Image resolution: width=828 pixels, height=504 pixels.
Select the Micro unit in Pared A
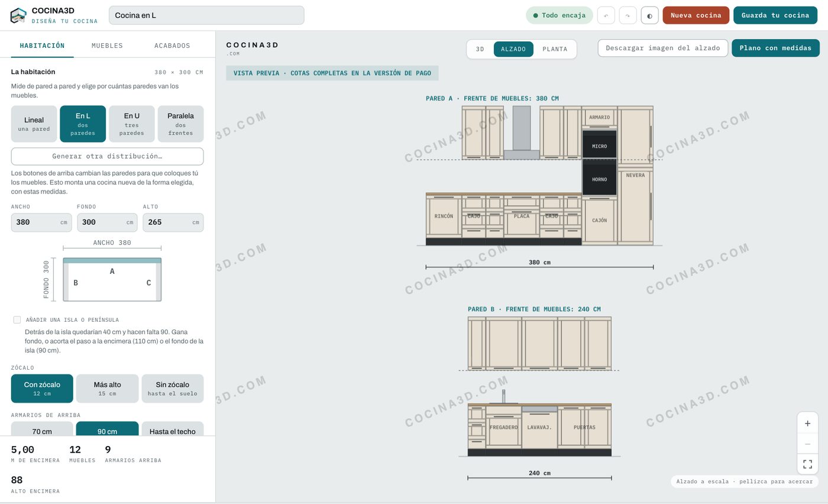tap(599, 146)
